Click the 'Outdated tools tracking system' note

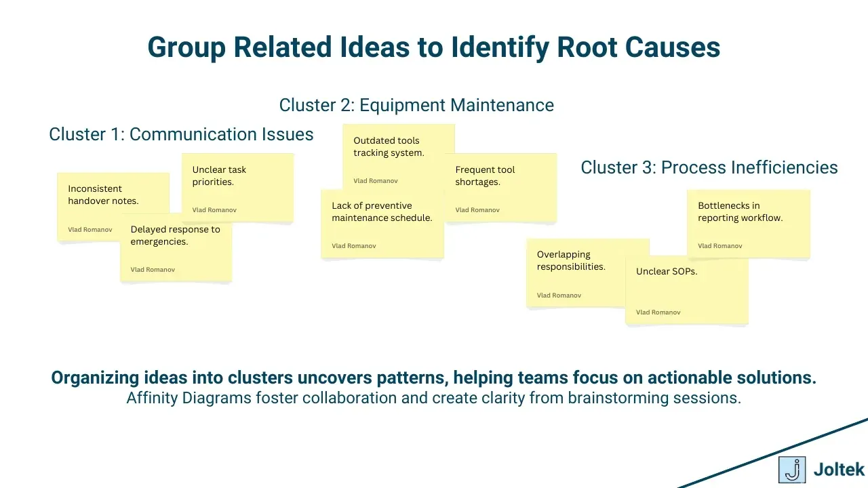(399, 158)
